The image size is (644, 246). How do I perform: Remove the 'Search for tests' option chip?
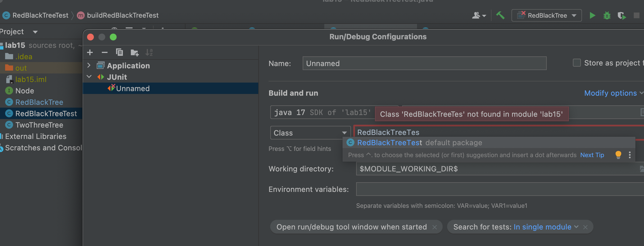pyautogui.click(x=585, y=227)
